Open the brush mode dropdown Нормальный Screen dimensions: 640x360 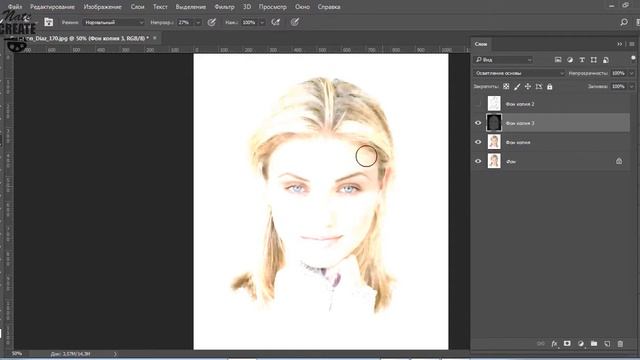(x=114, y=22)
